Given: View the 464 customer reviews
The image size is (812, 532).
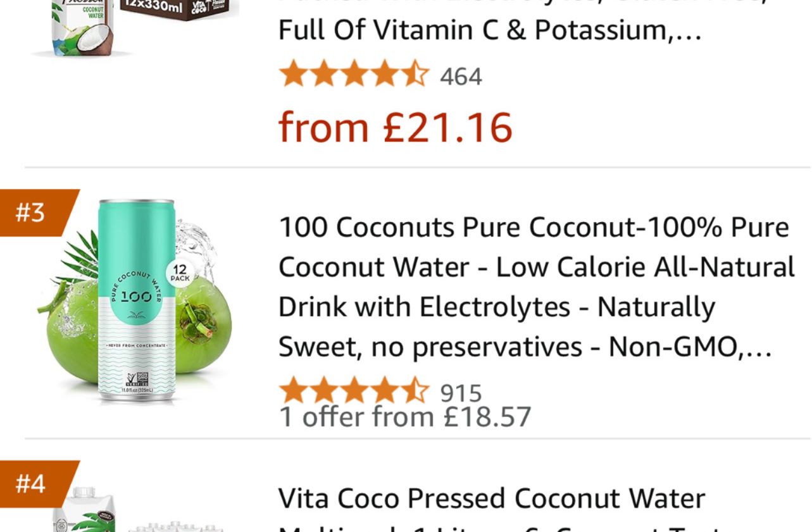Looking at the screenshot, I should 461,77.
